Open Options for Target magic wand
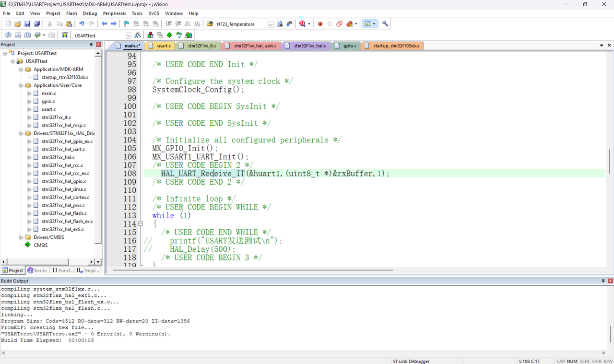The image size is (614, 364). pos(138,35)
